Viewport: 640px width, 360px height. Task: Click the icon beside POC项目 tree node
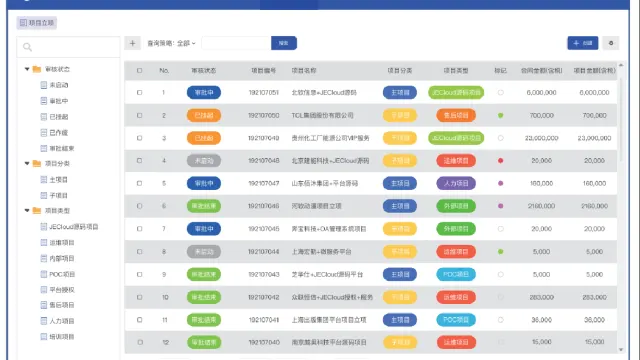pos(44,274)
